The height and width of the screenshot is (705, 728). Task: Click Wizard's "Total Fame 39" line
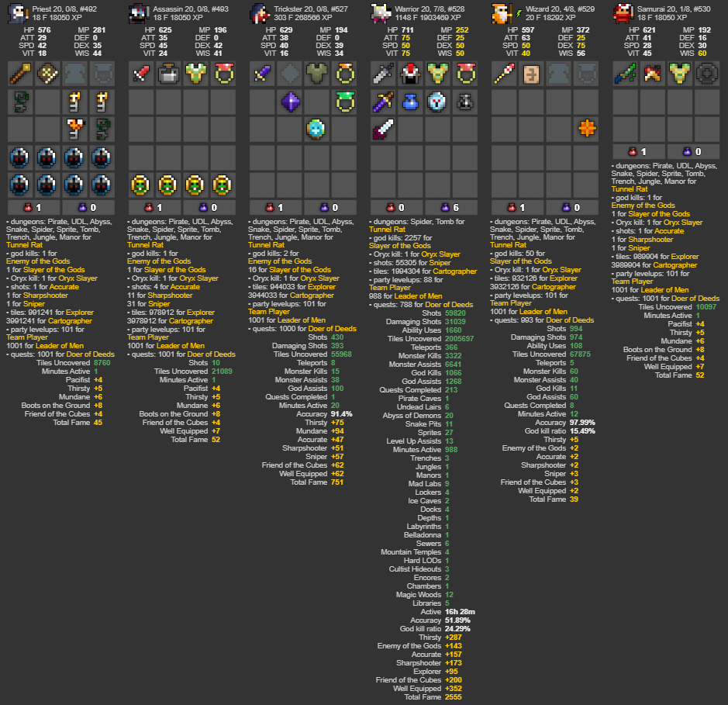[554, 499]
